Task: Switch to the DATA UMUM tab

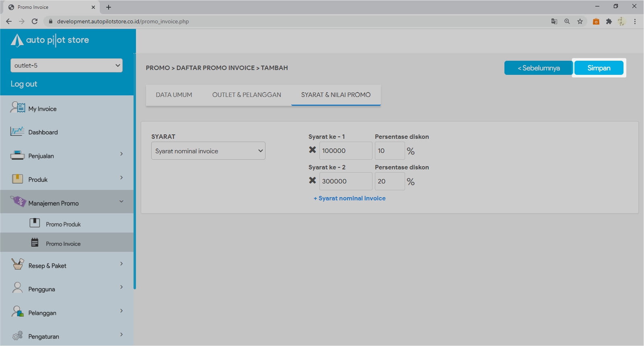Action: [x=174, y=95]
